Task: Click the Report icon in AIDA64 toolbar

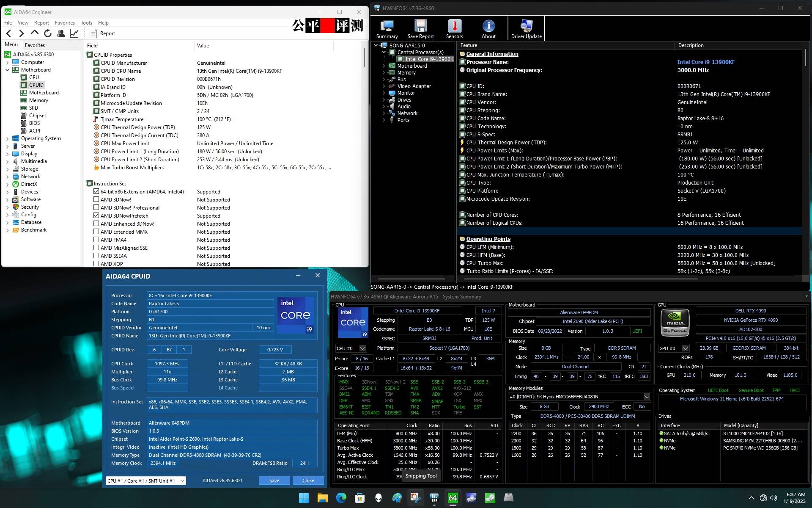Action: [93, 33]
